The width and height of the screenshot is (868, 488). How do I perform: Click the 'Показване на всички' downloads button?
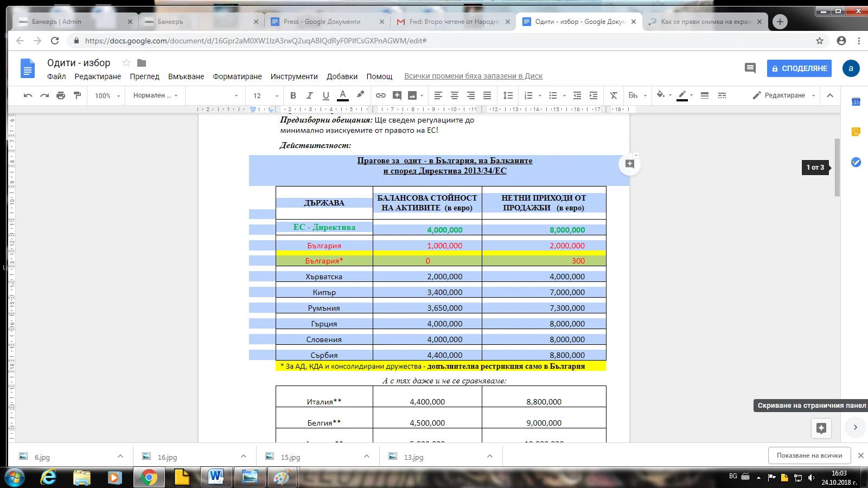pyautogui.click(x=809, y=455)
